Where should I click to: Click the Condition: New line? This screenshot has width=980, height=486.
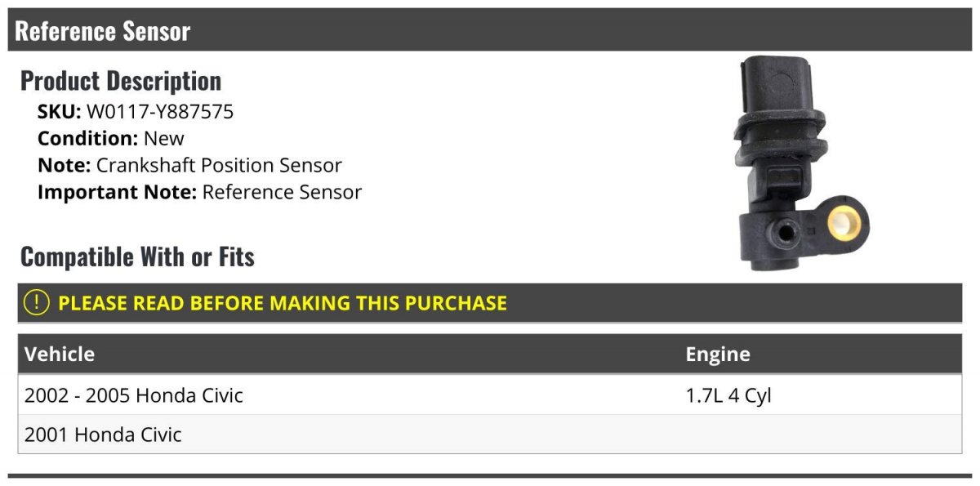(111, 139)
